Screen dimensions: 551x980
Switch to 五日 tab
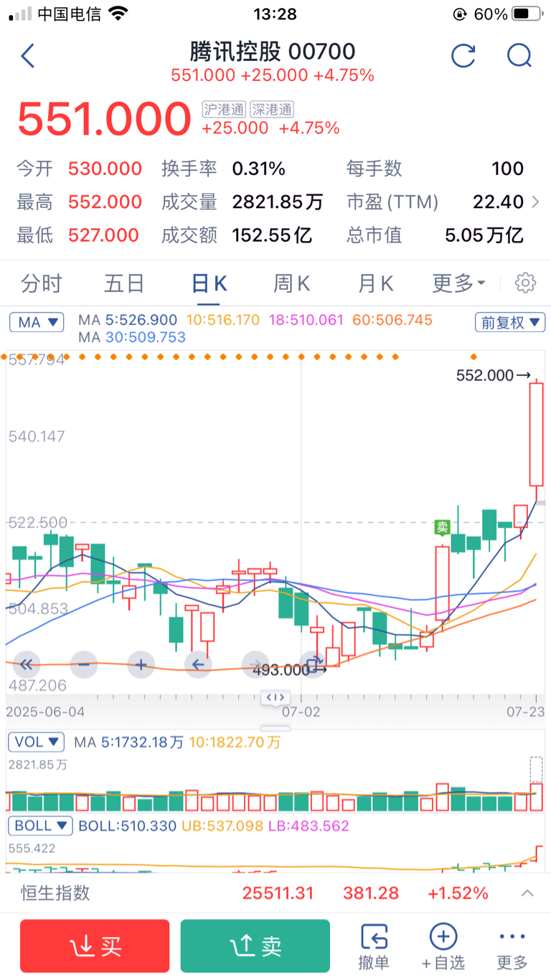pos(125,283)
